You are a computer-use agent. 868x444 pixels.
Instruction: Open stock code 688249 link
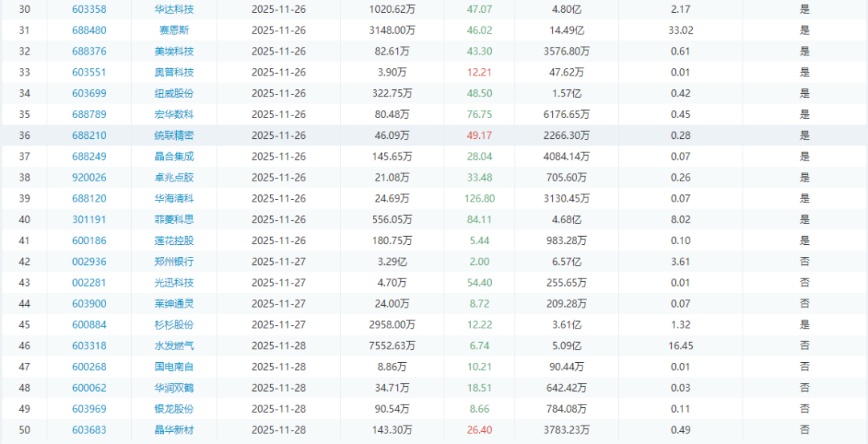coord(88,157)
